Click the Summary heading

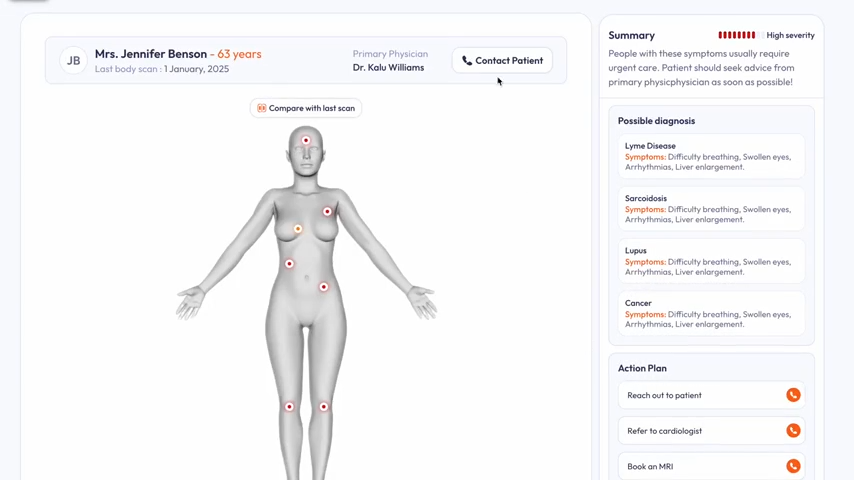click(x=631, y=35)
